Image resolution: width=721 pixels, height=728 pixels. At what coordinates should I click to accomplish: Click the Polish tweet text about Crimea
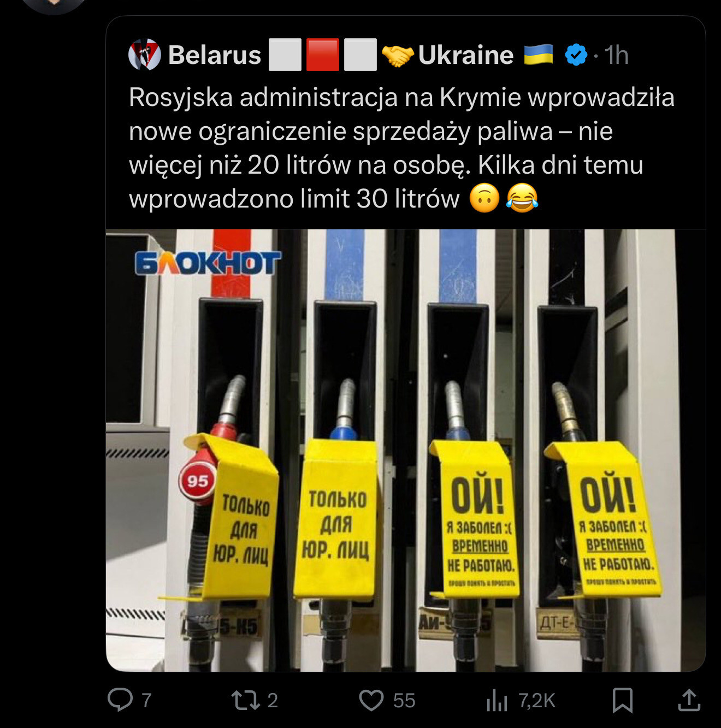point(401,148)
